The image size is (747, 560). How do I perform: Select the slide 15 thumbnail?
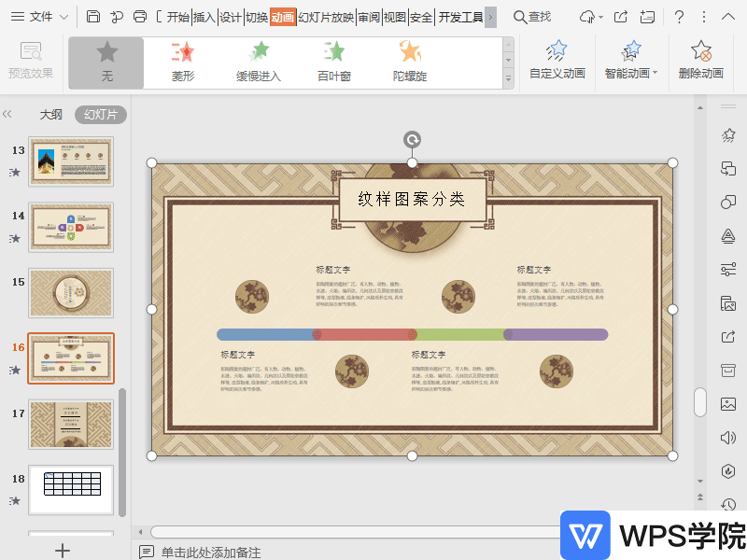(x=71, y=293)
